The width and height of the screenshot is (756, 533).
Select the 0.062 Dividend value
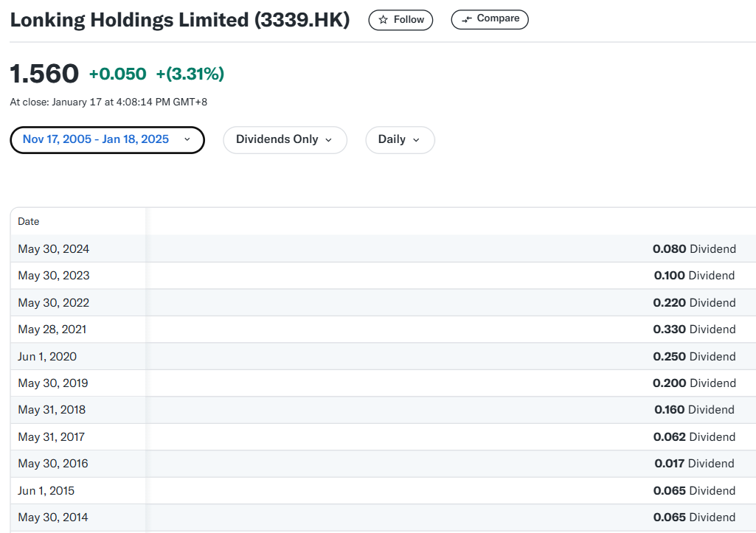coord(694,436)
